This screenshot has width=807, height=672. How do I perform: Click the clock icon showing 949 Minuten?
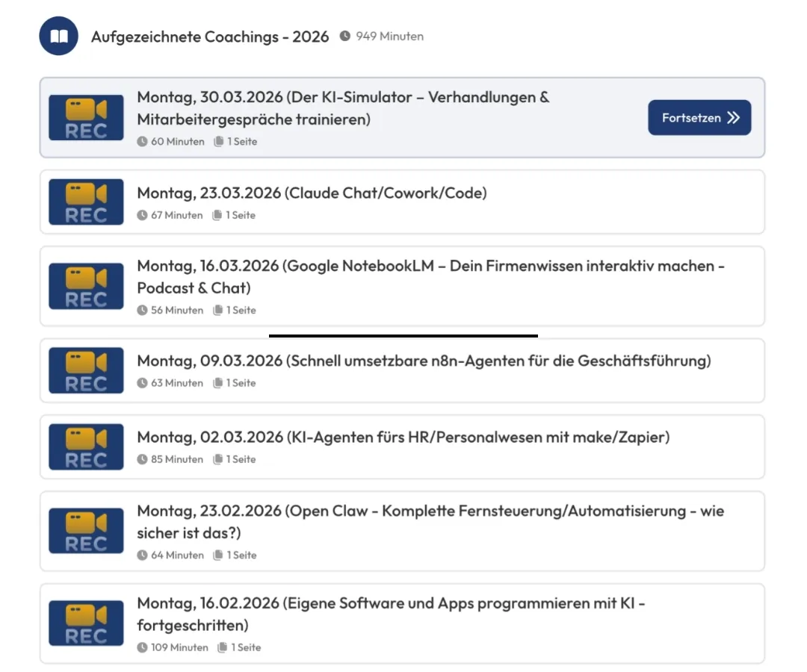[x=344, y=36]
